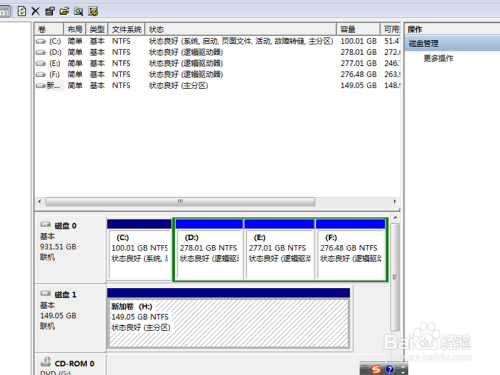Click the drive icon of volume (F:)
Screen dimensions: 500x375
tap(41, 74)
